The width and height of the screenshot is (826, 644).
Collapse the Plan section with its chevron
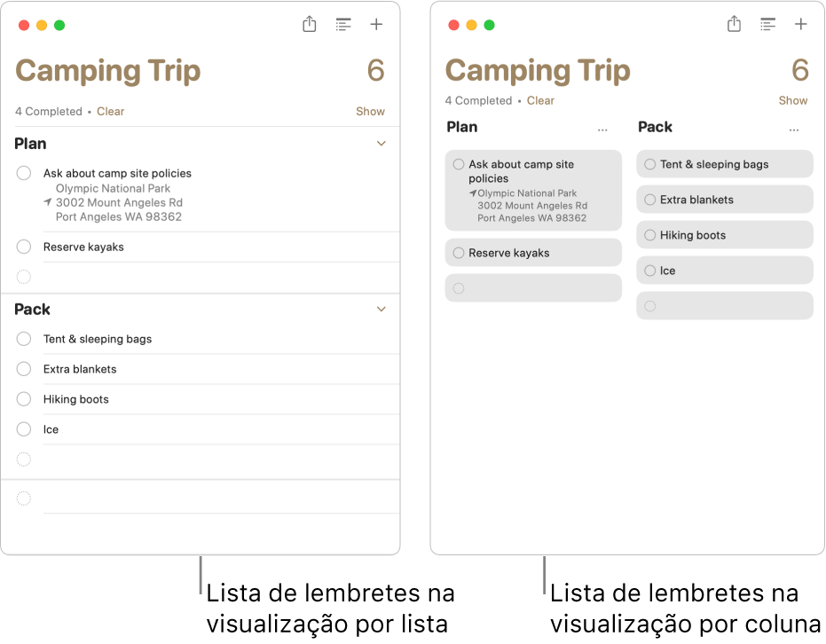[x=381, y=143]
